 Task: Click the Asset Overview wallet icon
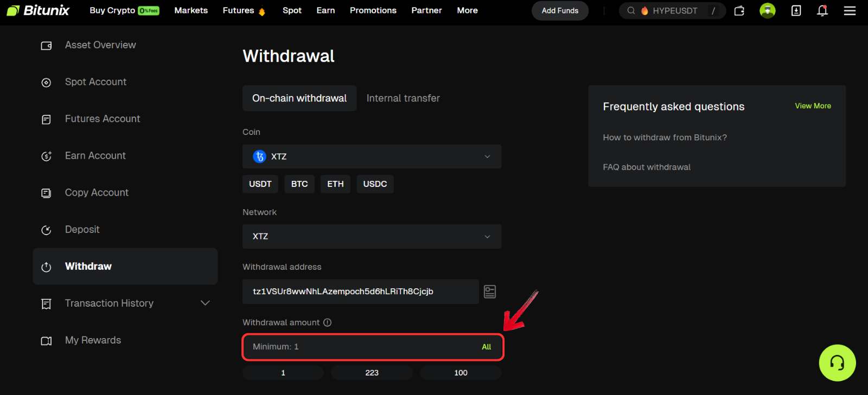click(47, 46)
